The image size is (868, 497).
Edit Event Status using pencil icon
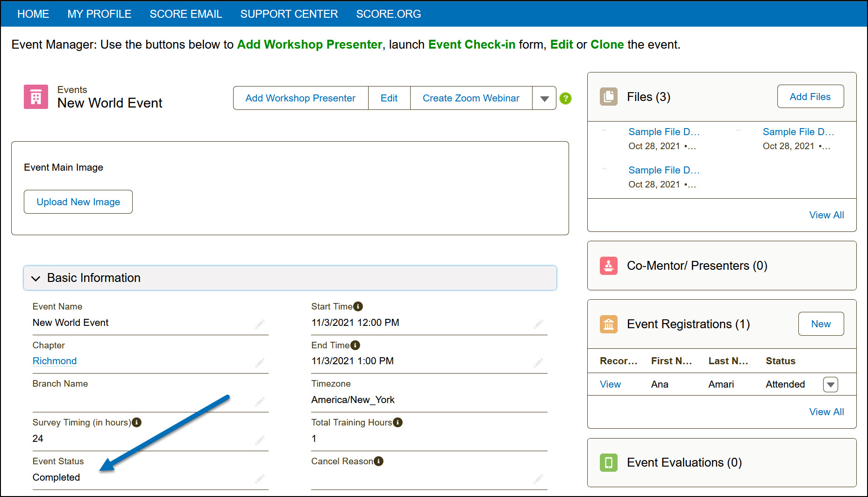click(x=260, y=478)
